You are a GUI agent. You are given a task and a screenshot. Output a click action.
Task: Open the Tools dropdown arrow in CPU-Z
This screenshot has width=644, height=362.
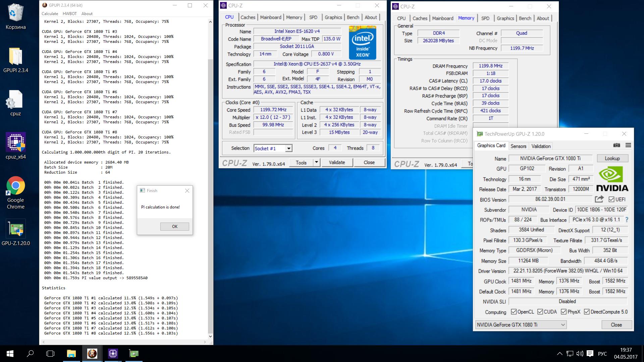pos(316,162)
